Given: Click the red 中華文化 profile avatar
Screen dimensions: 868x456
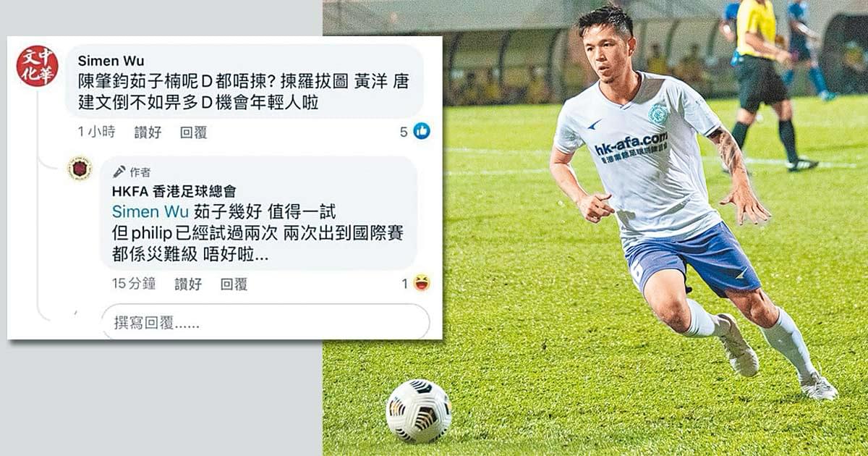Looking at the screenshot, I should coord(37,65).
